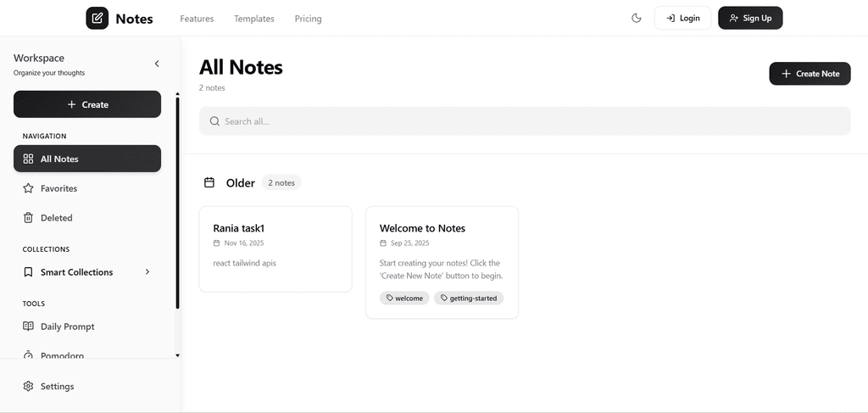Open Settings via gear icon
Image resolution: width=868 pixels, height=413 pixels.
point(28,387)
